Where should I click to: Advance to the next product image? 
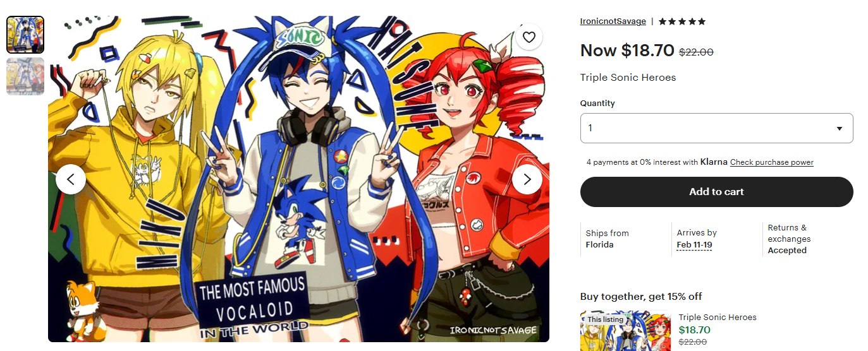click(527, 179)
